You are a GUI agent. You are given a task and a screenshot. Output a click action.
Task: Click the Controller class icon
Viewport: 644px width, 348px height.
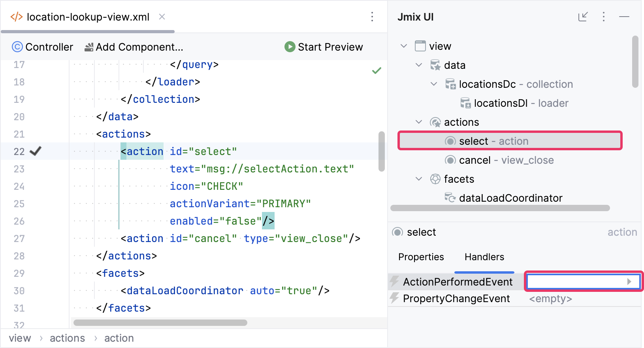(x=17, y=47)
